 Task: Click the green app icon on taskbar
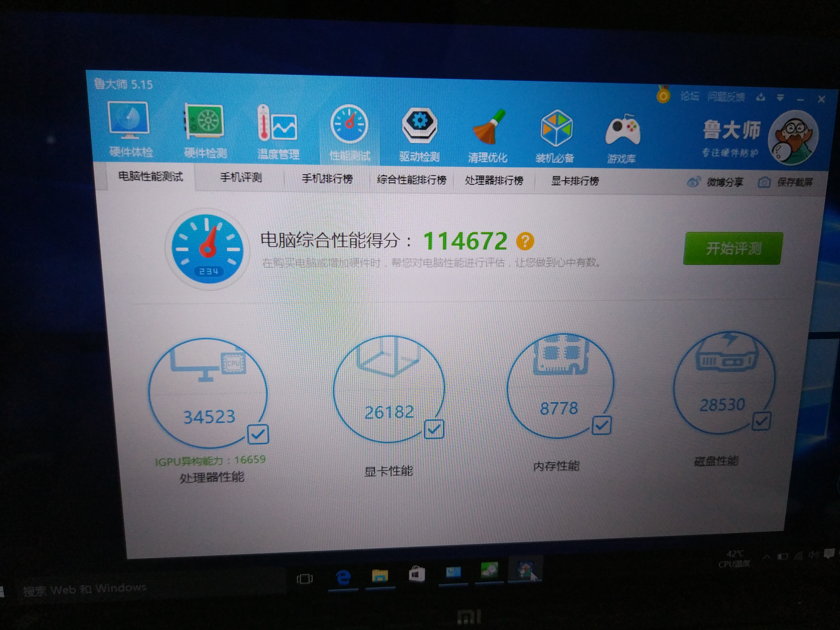click(x=489, y=570)
